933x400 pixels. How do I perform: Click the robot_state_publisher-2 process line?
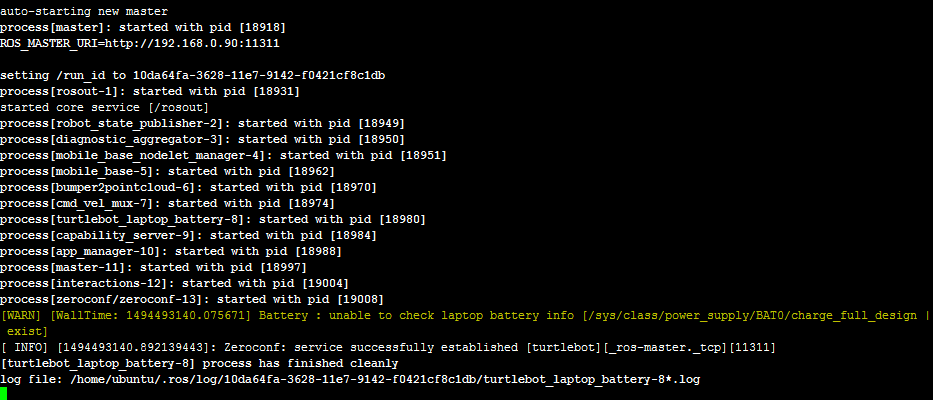(202, 124)
